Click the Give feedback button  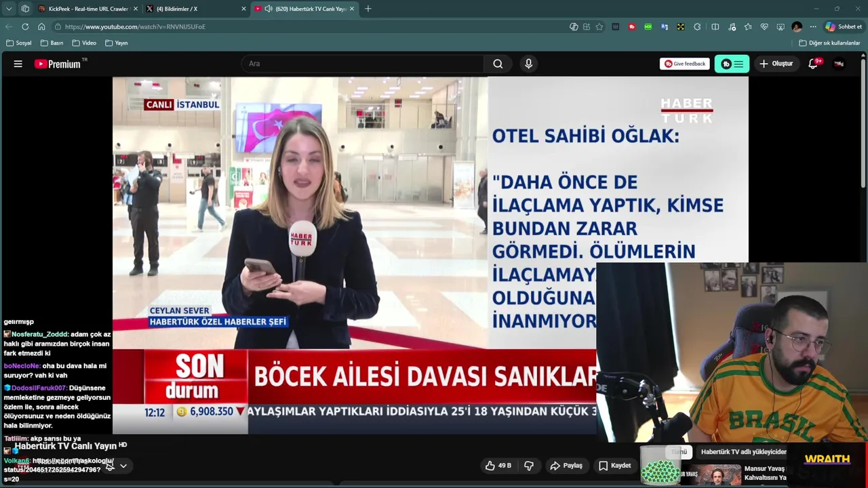coord(684,64)
